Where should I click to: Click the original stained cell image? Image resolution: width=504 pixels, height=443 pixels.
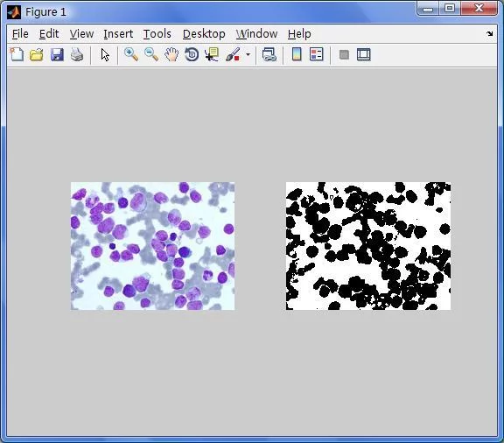pyautogui.click(x=152, y=246)
